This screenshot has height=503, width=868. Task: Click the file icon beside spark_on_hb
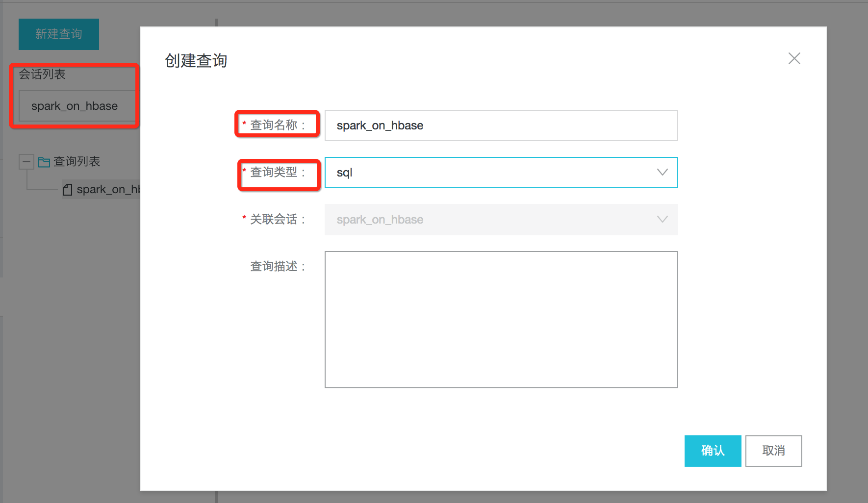pos(68,190)
